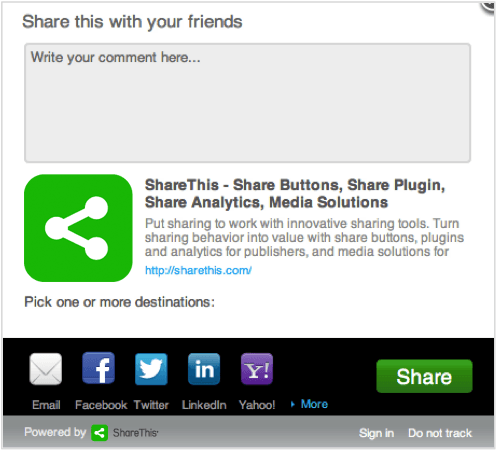Select the Email envelope icon
Viewport: 497px width, 450px height.
46,369
